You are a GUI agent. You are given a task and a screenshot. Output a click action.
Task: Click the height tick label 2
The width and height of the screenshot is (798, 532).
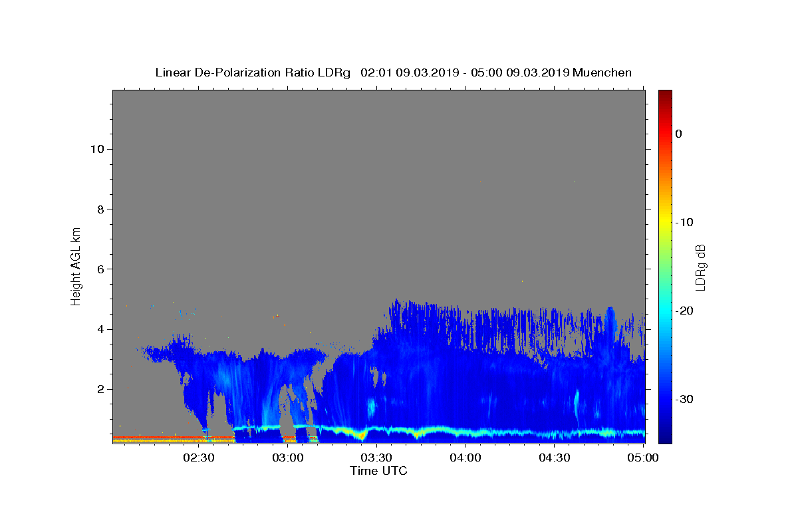click(x=101, y=389)
